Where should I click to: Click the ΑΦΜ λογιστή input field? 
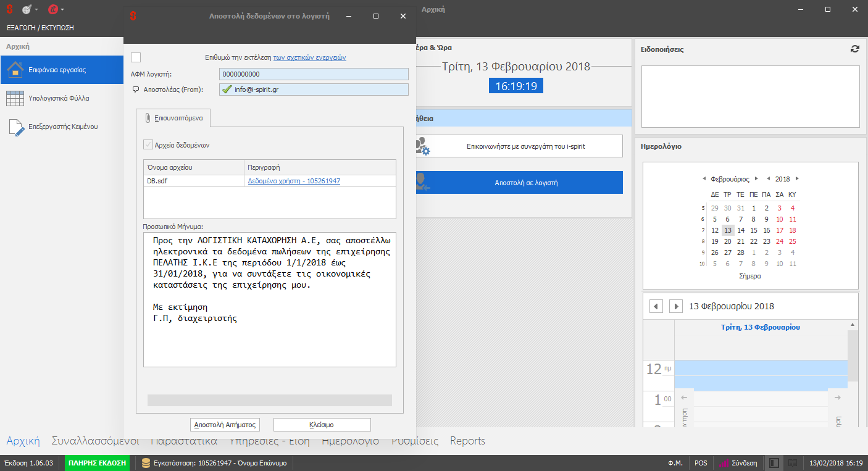314,74
